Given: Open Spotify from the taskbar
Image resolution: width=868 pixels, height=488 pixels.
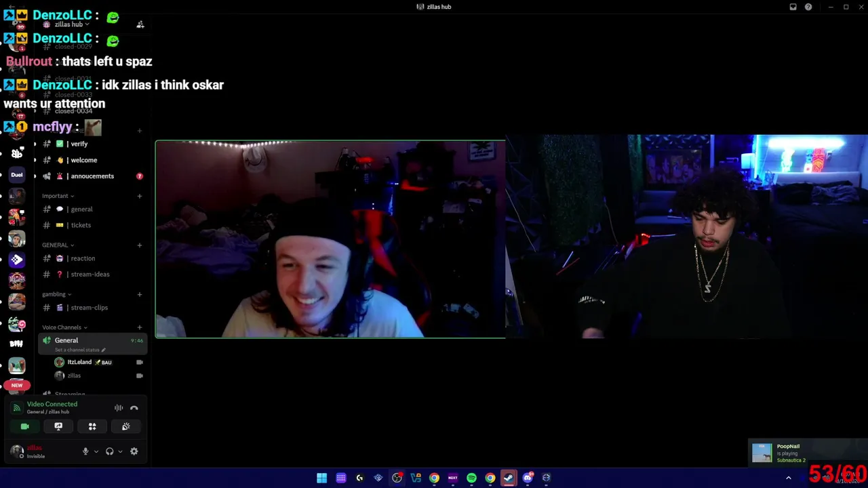Looking at the screenshot, I should 471,478.
